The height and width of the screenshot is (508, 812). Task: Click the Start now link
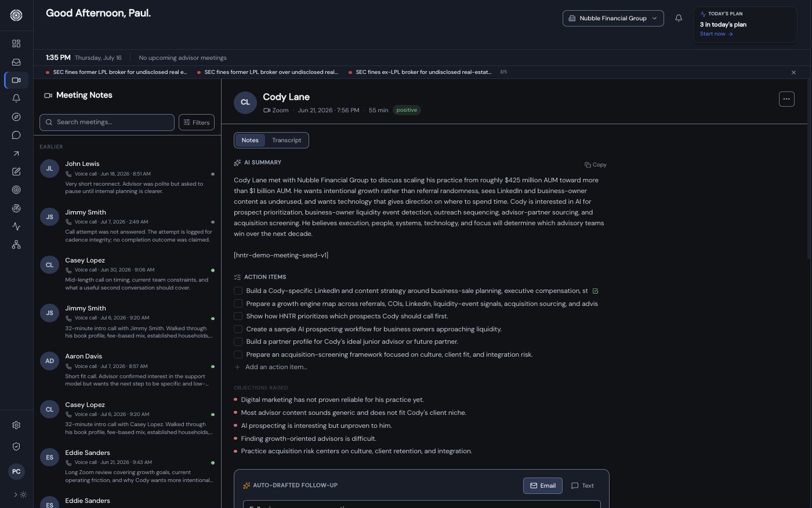pyautogui.click(x=716, y=34)
